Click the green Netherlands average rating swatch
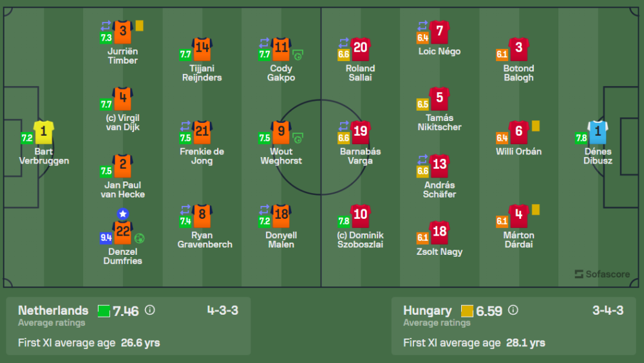Image resolution: width=644 pixels, height=363 pixels. click(104, 312)
